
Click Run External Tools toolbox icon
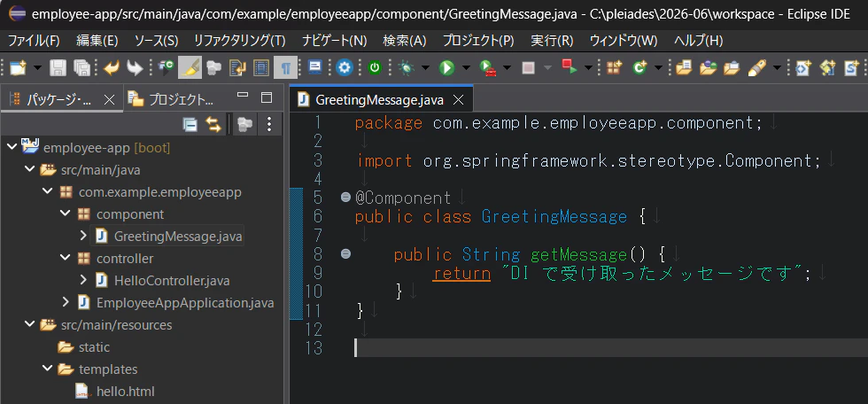[488, 67]
